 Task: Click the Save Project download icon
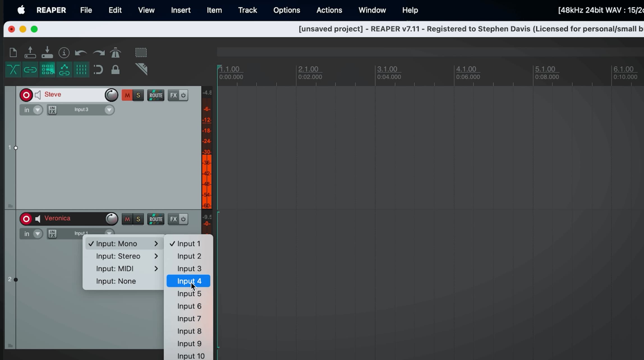(x=47, y=52)
